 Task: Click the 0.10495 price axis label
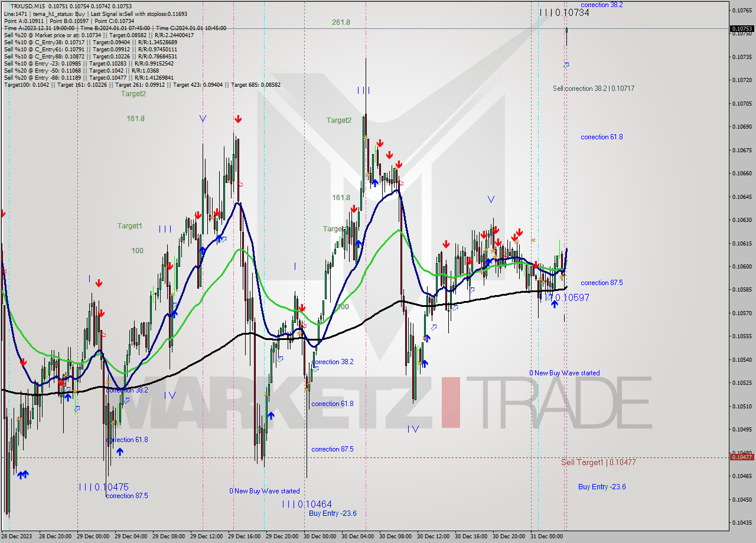pos(742,429)
